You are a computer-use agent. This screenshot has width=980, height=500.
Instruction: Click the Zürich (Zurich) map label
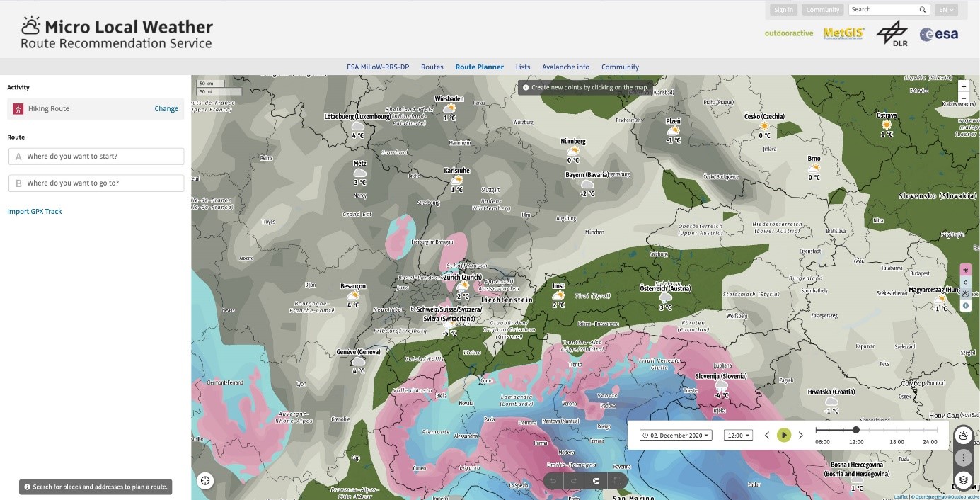click(463, 278)
